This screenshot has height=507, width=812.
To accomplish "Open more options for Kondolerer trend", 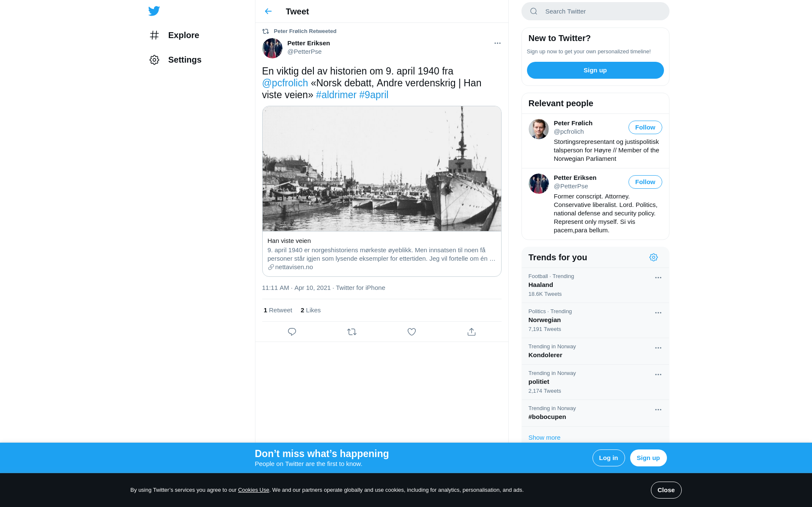I will coord(658,348).
